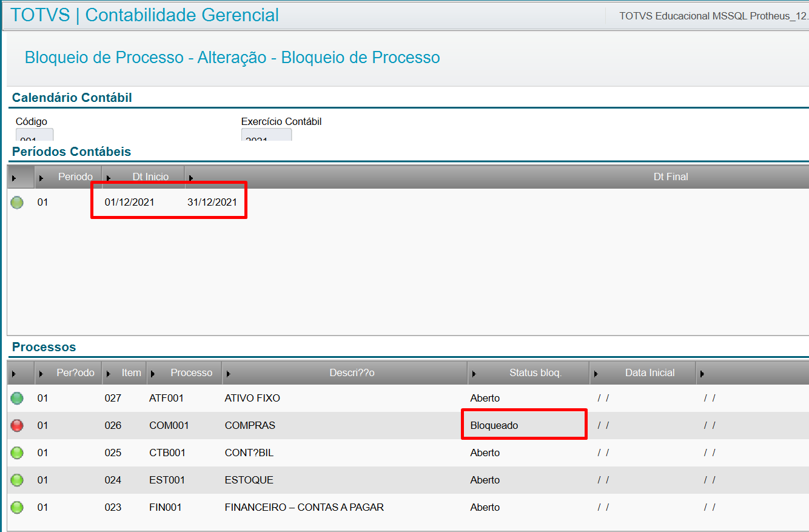Click the COM001 process code
The width and height of the screenshot is (809, 532).
[x=169, y=426]
